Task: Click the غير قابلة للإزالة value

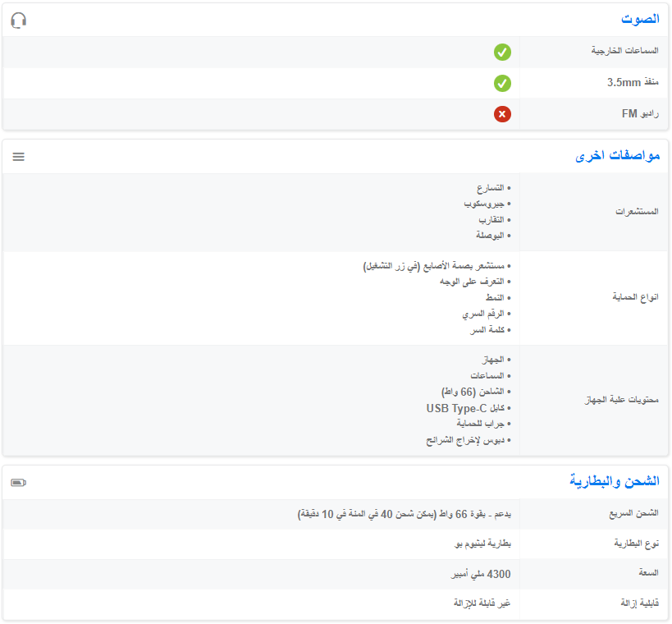Action: point(482,603)
